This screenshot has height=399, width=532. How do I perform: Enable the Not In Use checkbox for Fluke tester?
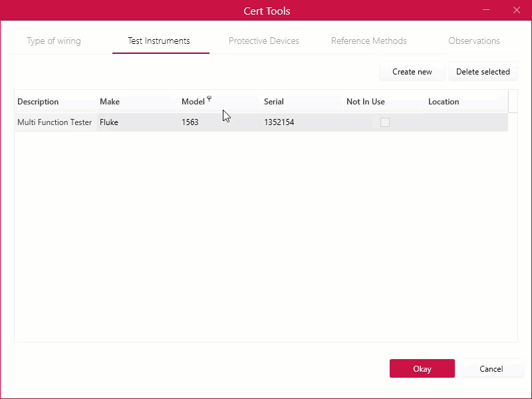(385, 122)
